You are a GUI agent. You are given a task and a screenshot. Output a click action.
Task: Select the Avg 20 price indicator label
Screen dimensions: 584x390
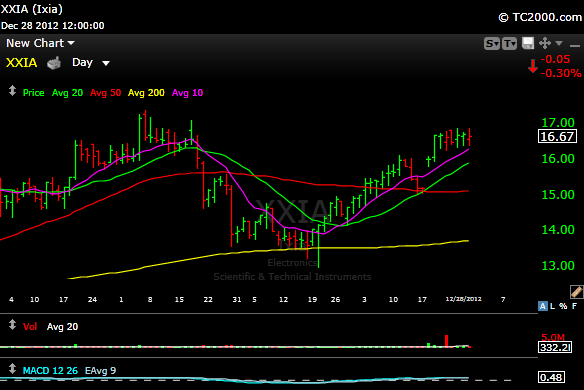(67, 93)
